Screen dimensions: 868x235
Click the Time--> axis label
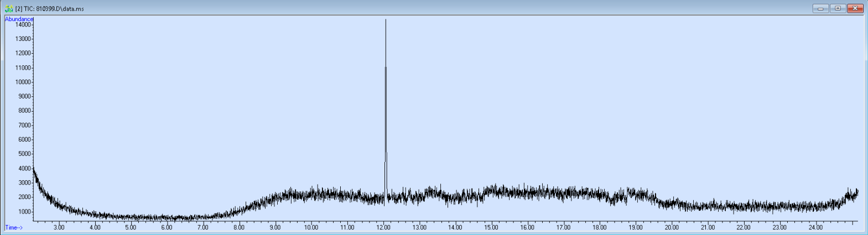[14, 227]
